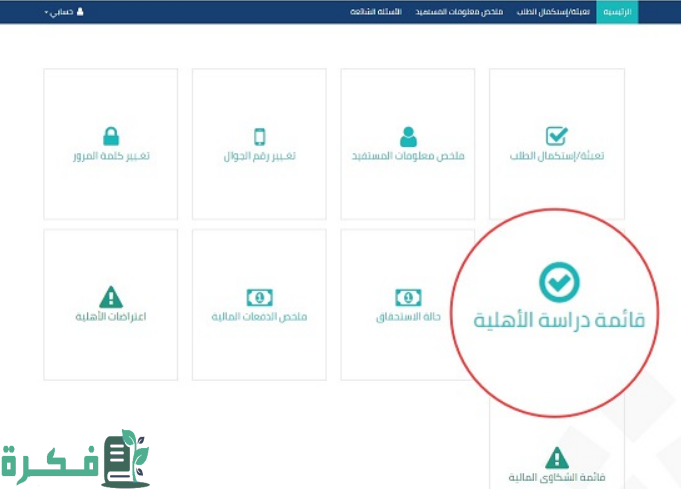681x489 pixels.
Task: Open تعبئة/إستكمال الطلب in top navigation bar
Action: click(553, 12)
